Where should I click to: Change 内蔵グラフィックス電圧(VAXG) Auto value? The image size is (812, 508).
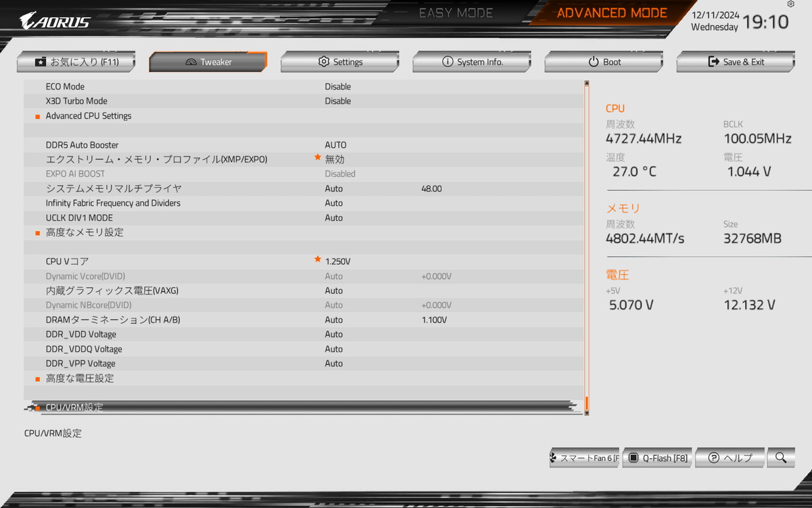[334, 291]
